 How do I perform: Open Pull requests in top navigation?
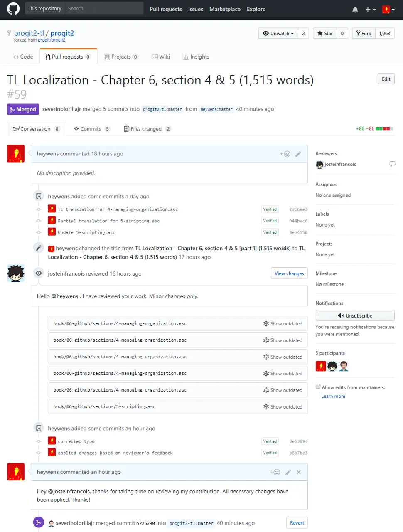coord(166,9)
